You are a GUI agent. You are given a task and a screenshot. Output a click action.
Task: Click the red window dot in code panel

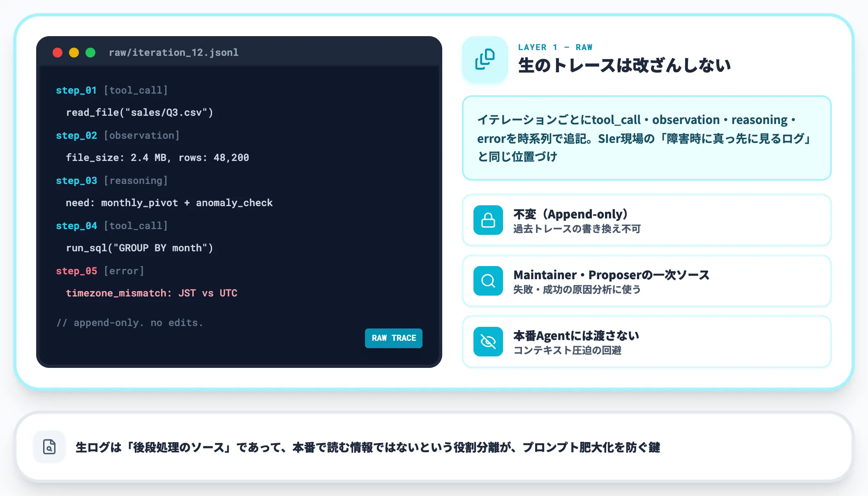click(x=58, y=53)
